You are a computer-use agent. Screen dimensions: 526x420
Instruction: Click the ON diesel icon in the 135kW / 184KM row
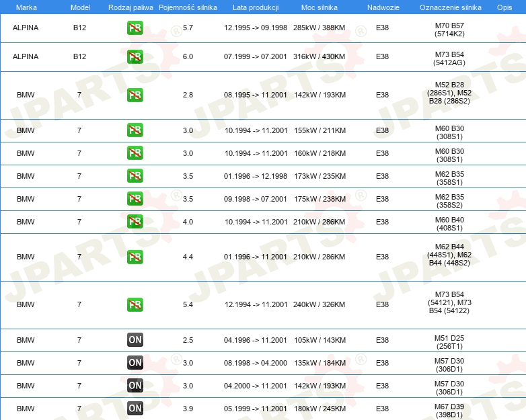pyautogui.click(x=135, y=362)
